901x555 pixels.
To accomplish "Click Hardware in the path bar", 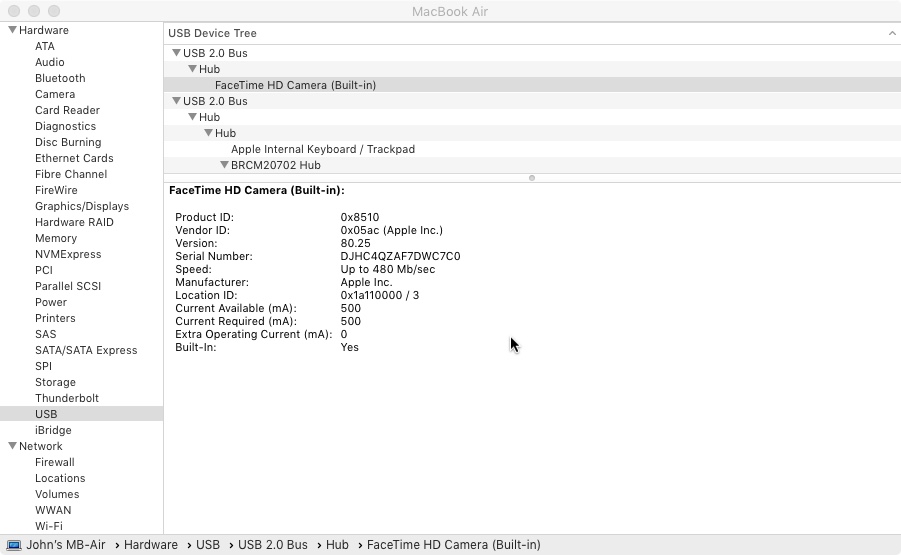I will (151, 545).
